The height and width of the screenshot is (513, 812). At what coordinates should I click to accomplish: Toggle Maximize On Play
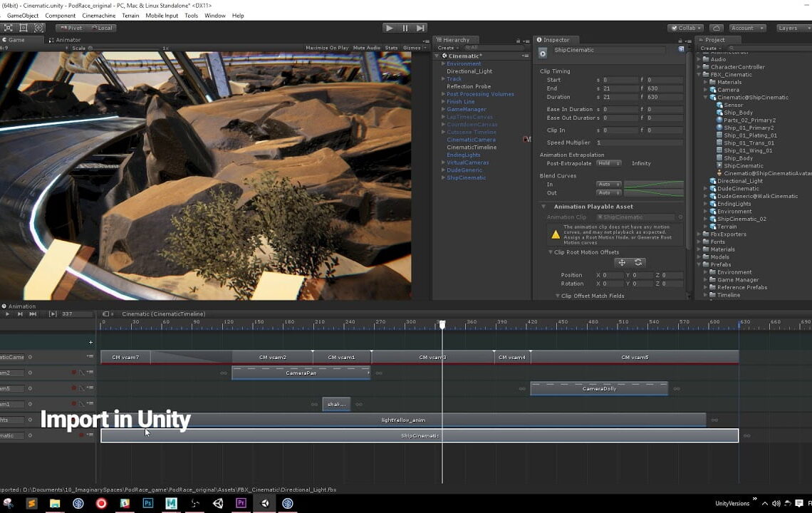pos(327,48)
